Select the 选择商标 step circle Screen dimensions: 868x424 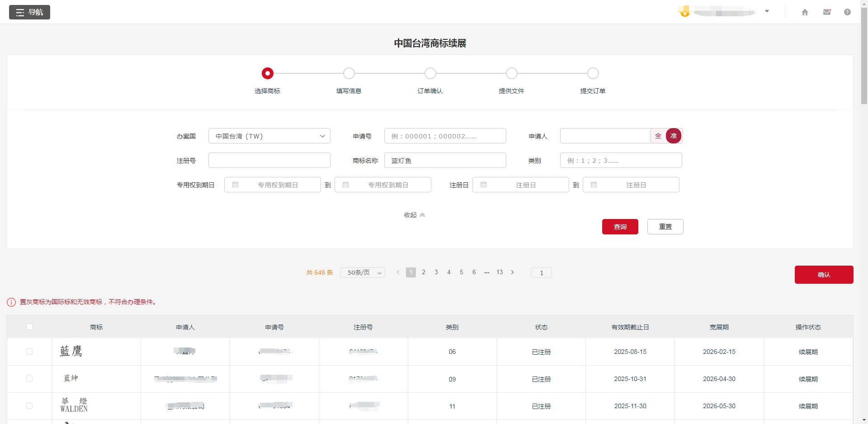click(x=268, y=73)
